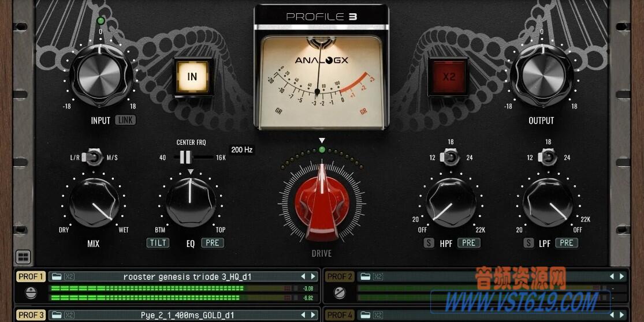Click the INPUT gain knob
The width and height of the screenshot is (644, 322).
(99, 76)
